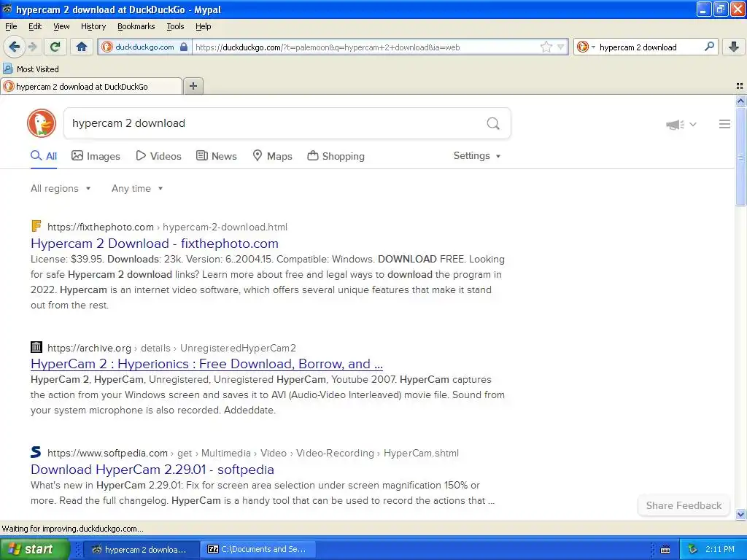Click the browser address URL field
Screen dimensions: 747x560
pyautogui.click(x=365, y=47)
